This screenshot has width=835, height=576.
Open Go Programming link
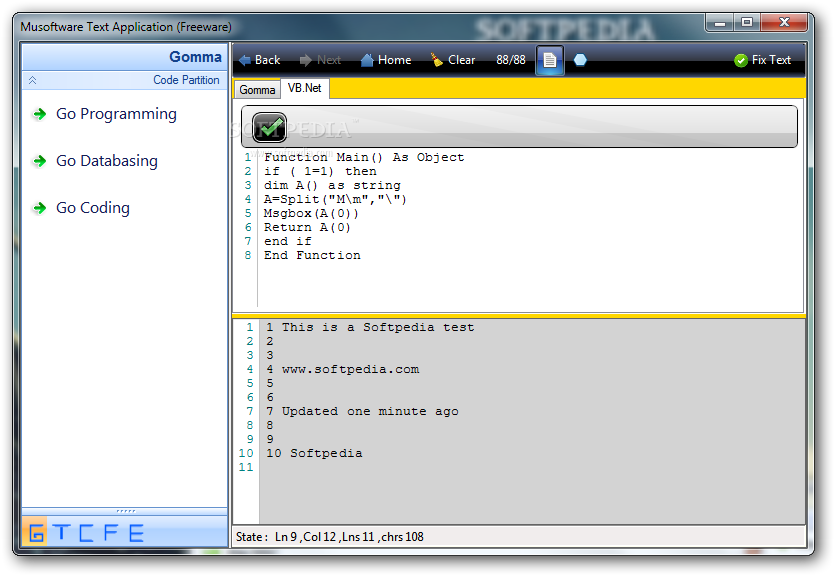pos(116,114)
